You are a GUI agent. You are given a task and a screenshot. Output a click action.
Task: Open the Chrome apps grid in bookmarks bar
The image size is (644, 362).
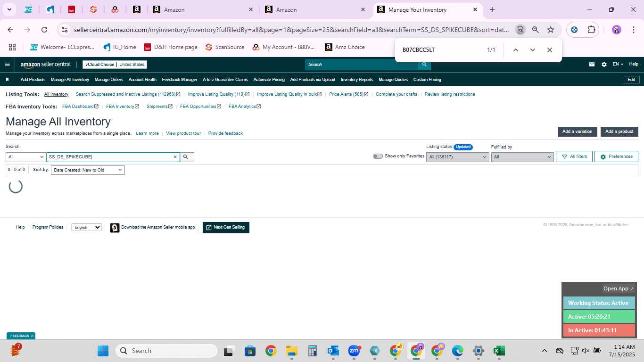click(x=12, y=47)
